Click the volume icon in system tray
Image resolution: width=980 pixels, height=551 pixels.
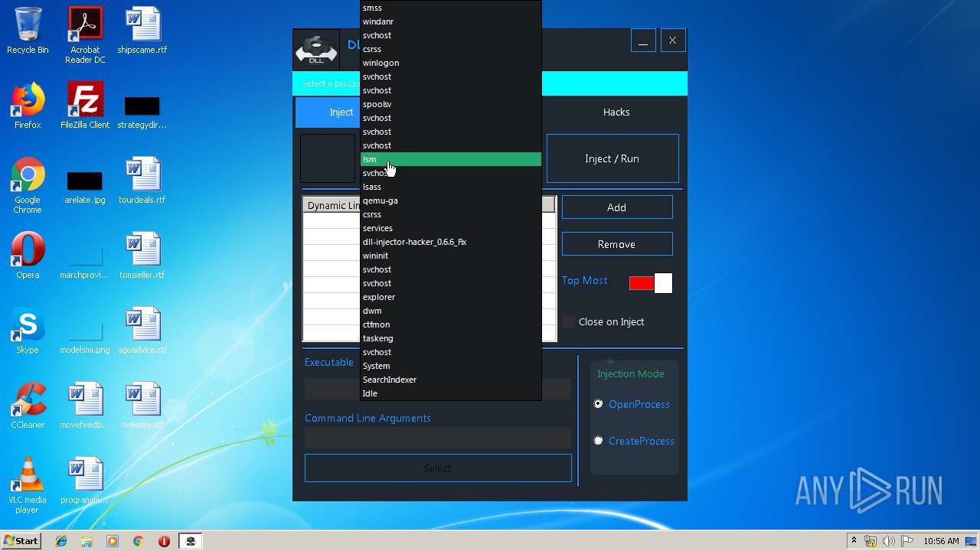point(888,541)
